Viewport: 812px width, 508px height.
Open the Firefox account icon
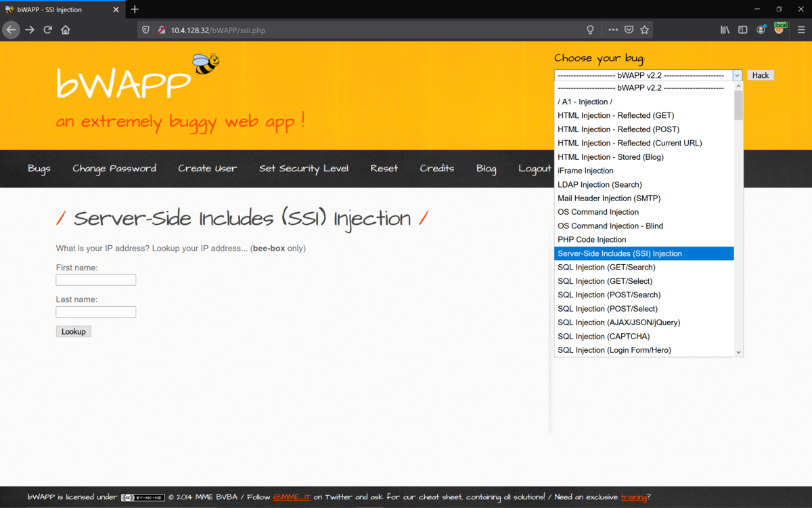[761, 30]
